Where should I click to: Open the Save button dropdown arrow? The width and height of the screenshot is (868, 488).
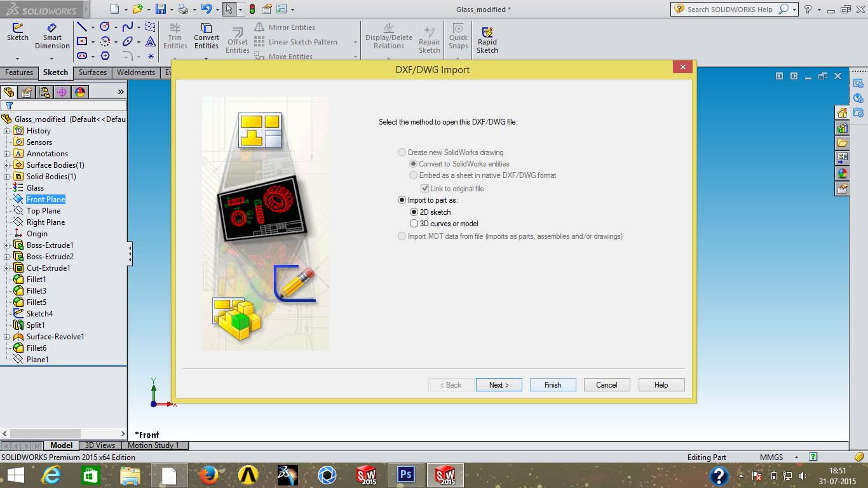point(172,10)
